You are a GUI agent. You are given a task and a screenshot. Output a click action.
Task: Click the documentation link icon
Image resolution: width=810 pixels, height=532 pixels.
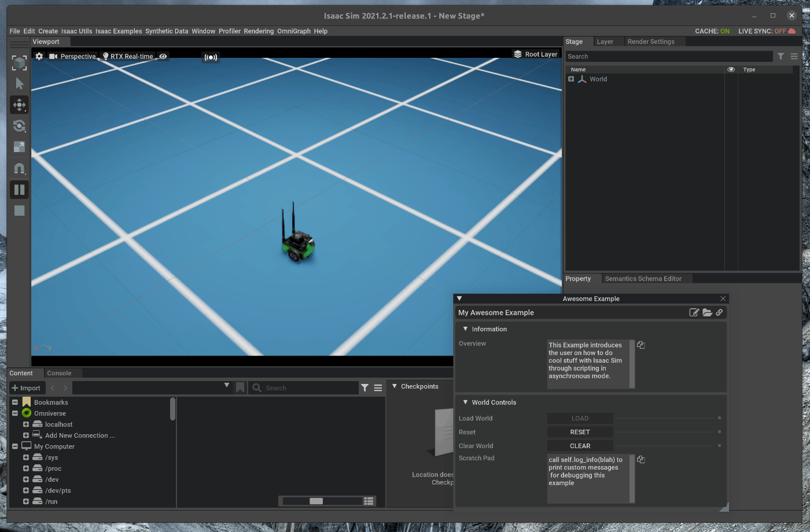pos(719,312)
